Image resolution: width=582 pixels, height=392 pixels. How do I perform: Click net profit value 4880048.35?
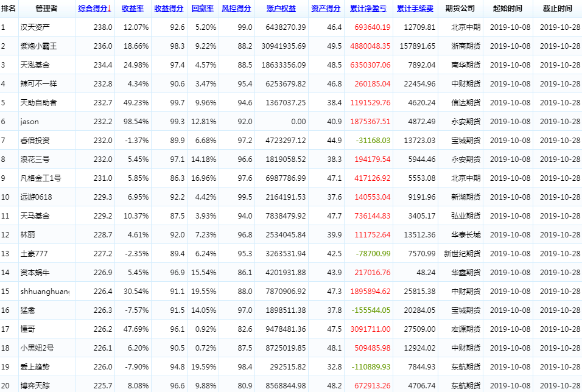(370, 46)
